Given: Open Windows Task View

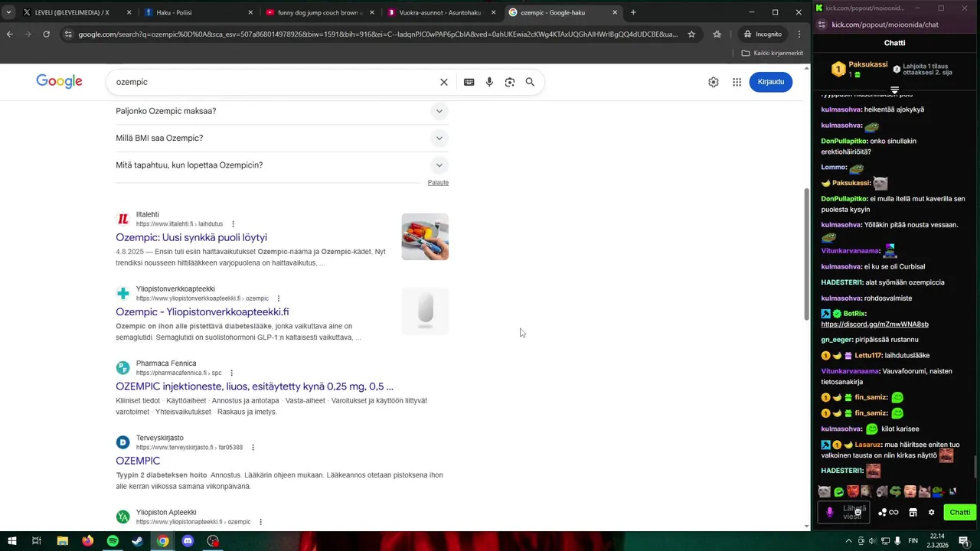Looking at the screenshot, I should click(37, 541).
